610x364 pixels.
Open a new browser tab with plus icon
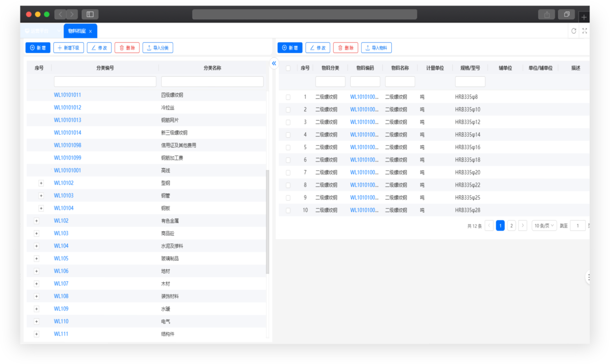[x=584, y=17]
